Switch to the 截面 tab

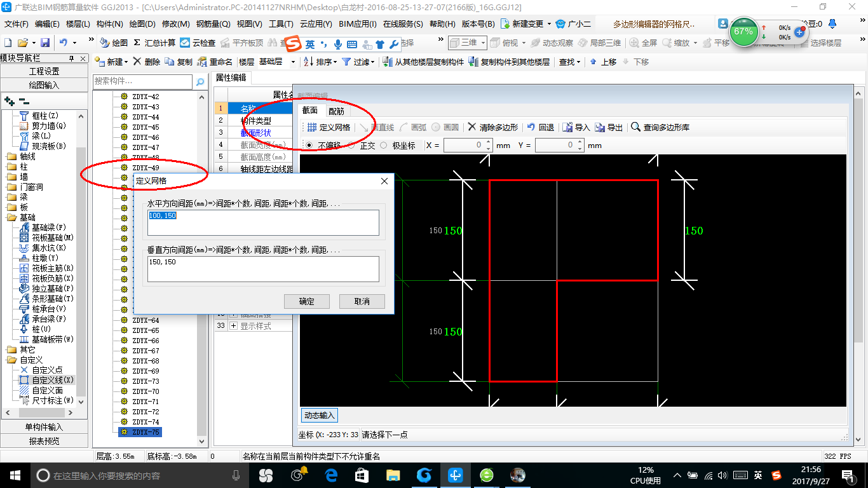coord(310,110)
